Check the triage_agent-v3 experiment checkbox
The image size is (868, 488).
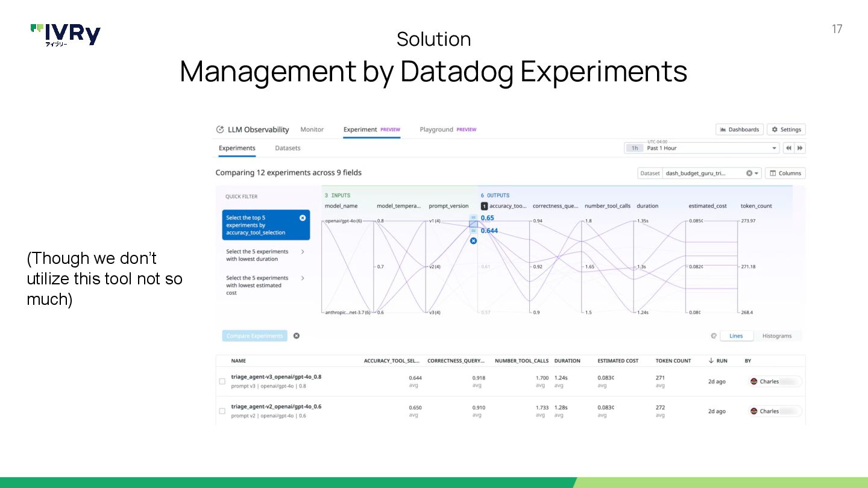pyautogui.click(x=222, y=381)
